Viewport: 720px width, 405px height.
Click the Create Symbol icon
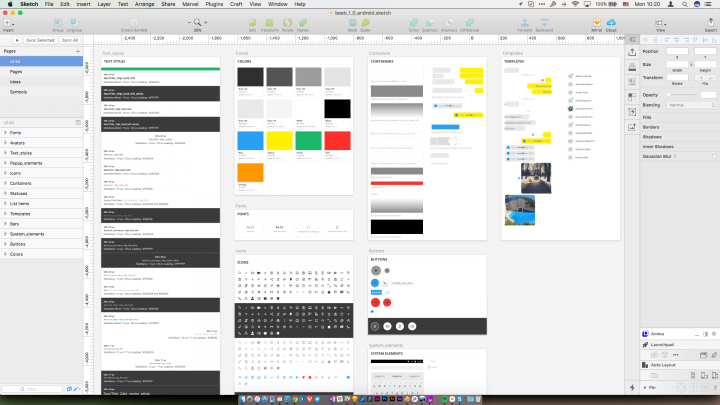pos(134,22)
